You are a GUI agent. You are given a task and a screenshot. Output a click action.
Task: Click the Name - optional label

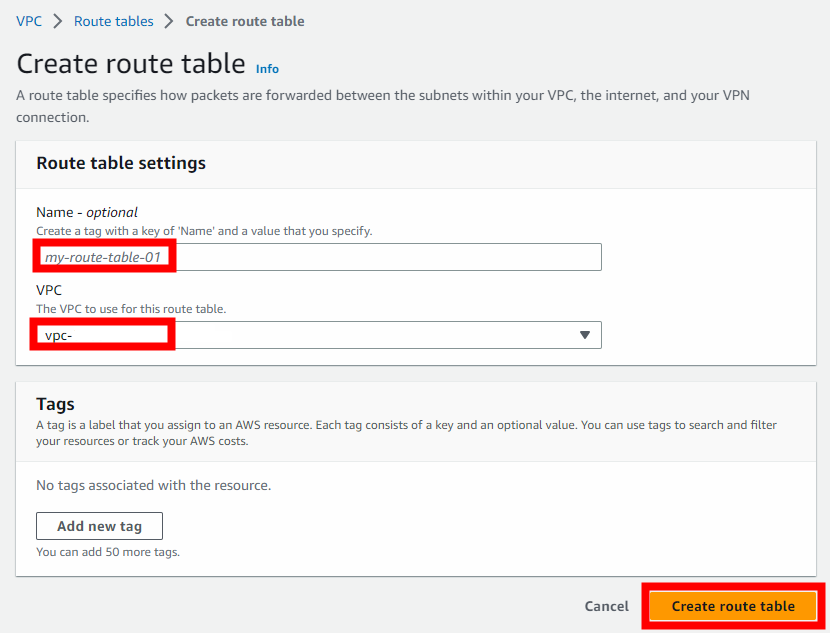[x=78, y=212]
